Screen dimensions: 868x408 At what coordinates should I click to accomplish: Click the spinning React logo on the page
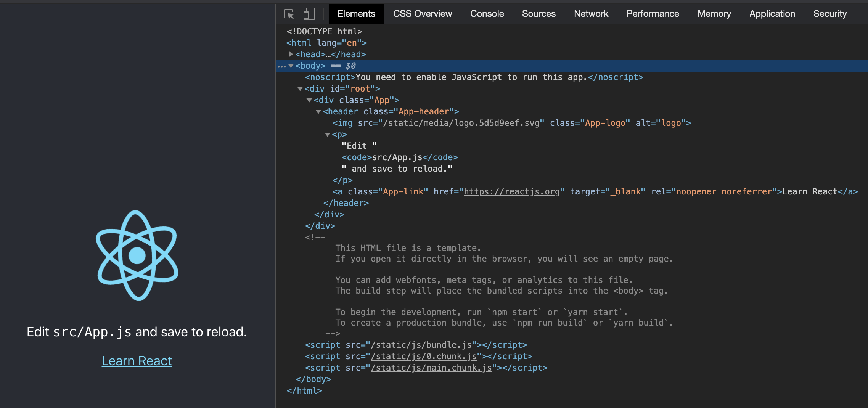tap(137, 255)
